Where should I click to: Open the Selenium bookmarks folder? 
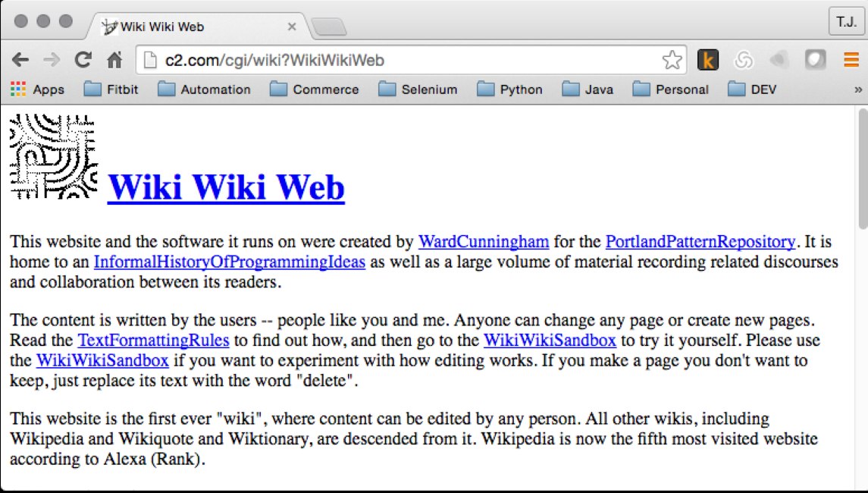[427, 89]
